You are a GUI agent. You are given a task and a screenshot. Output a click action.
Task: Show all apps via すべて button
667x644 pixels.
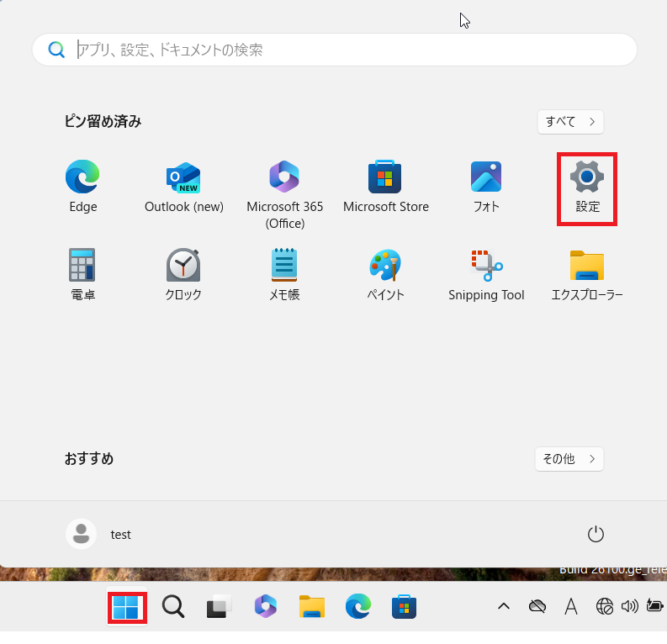pos(570,122)
